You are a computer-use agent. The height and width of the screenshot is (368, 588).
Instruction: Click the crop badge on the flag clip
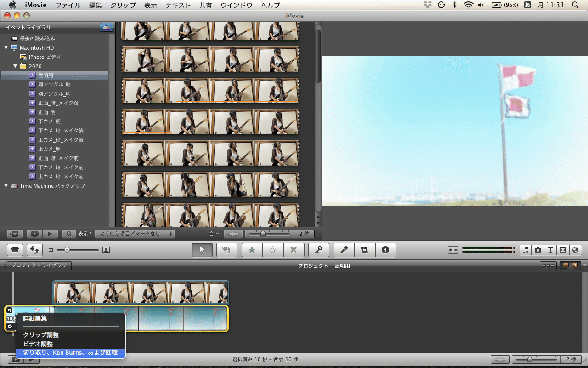point(10,310)
